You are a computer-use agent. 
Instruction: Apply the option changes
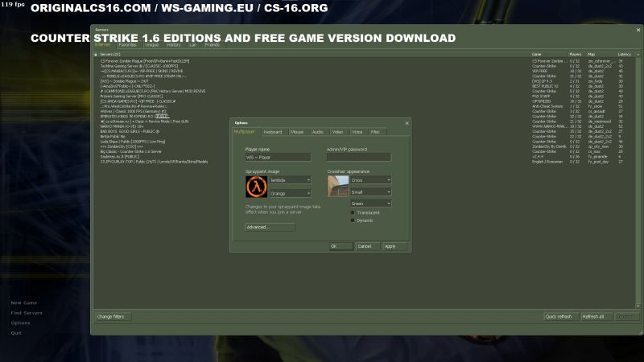[394, 246]
